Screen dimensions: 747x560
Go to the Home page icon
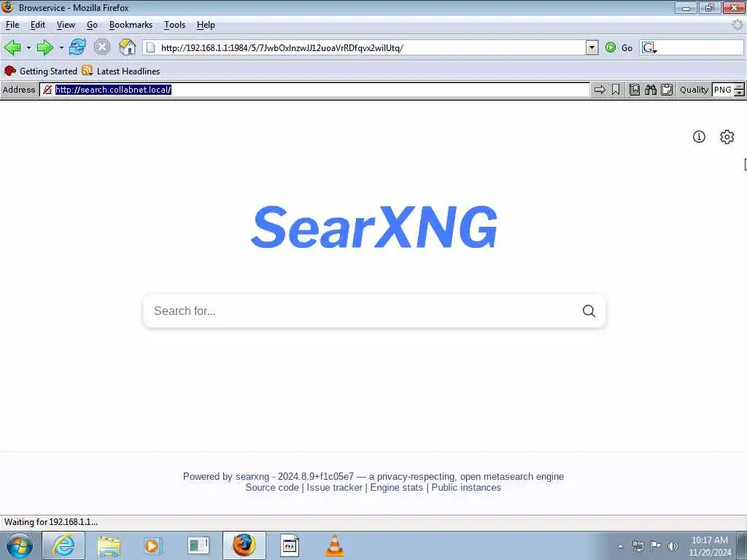click(x=127, y=47)
